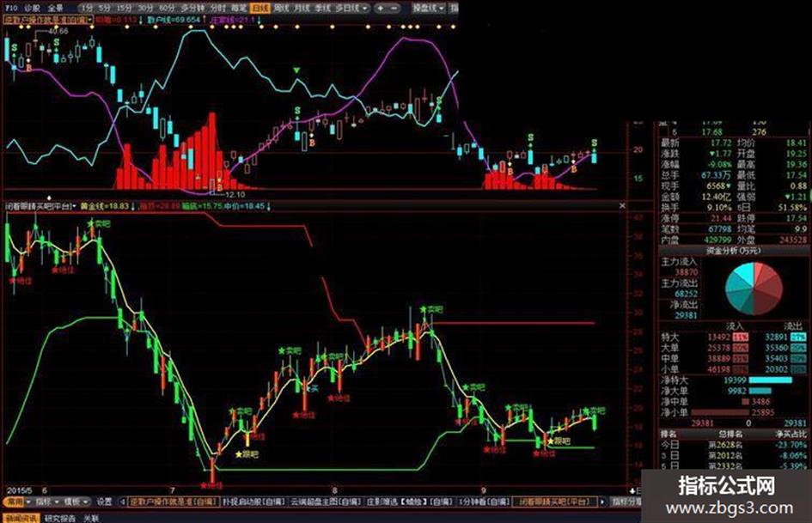Close the lower indicator panel with X

pos(622,206)
